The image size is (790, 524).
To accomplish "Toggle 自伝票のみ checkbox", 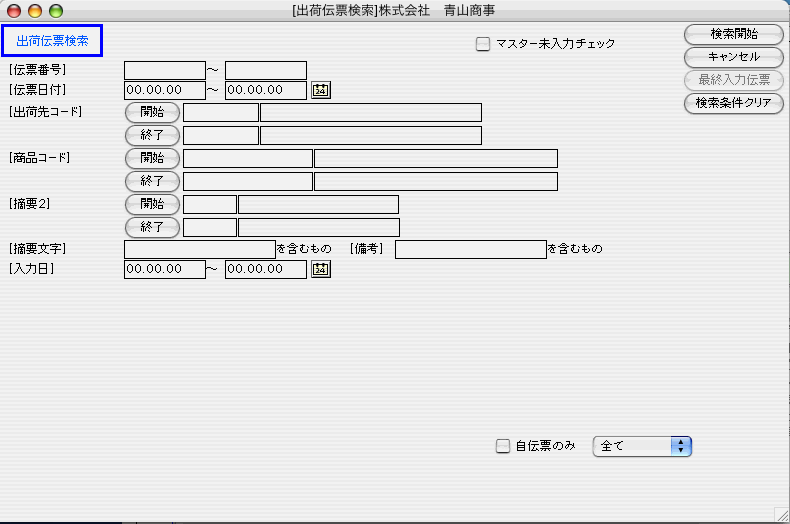I will point(503,446).
